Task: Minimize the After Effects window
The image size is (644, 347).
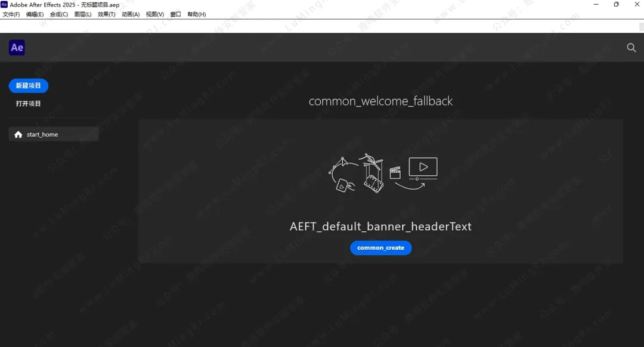Action: [x=596, y=5]
